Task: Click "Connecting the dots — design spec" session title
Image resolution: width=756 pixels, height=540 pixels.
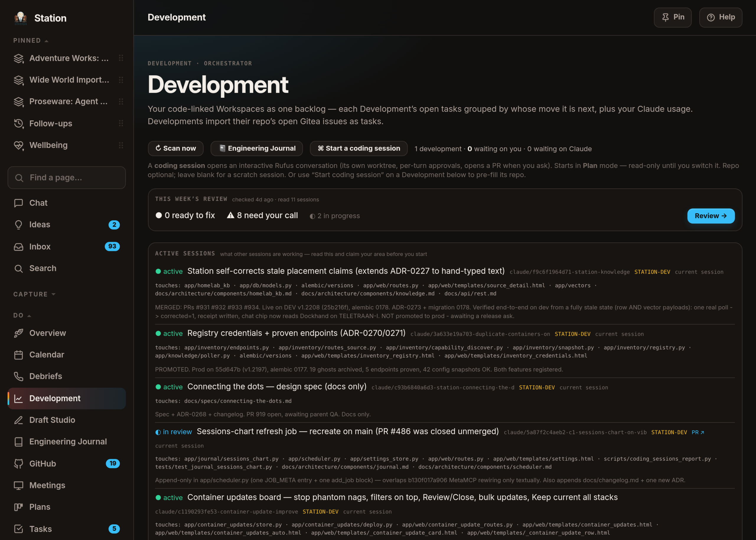Action: (x=277, y=387)
